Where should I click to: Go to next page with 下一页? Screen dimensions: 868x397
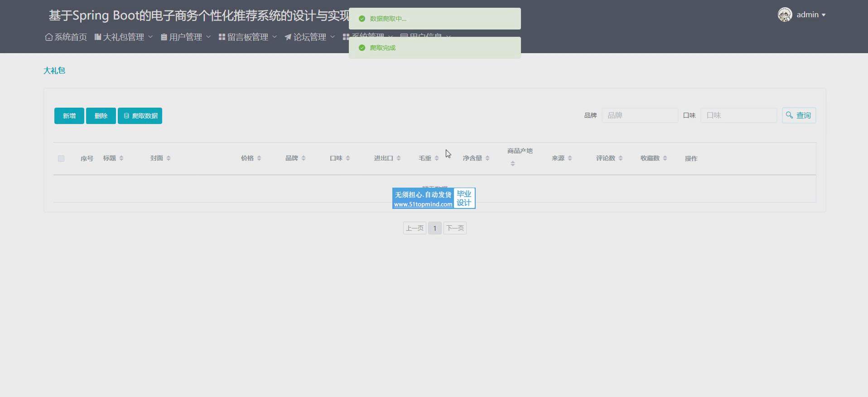[x=455, y=228]
